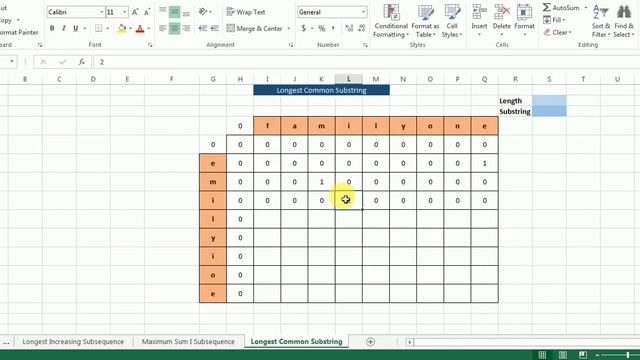Viewport: 640px width, 360px height.
Task: Open the Borders dropdown arrow
Action: click(108, 29)
